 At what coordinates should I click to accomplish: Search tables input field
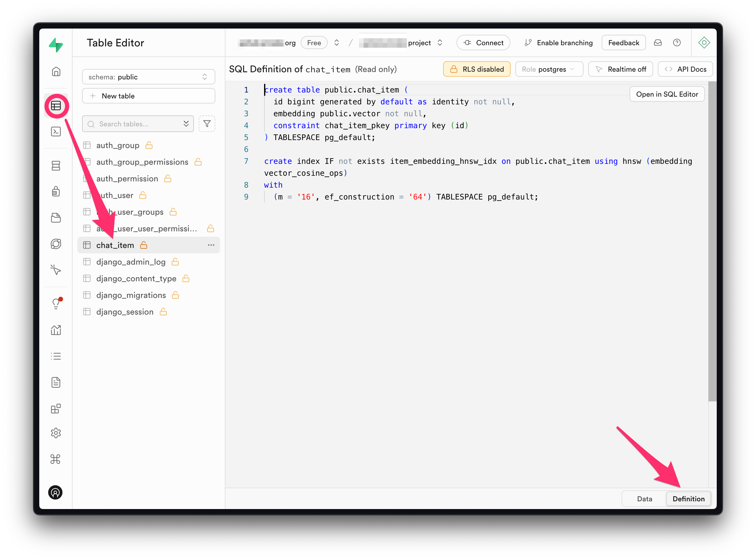click(x=140, y=123)
